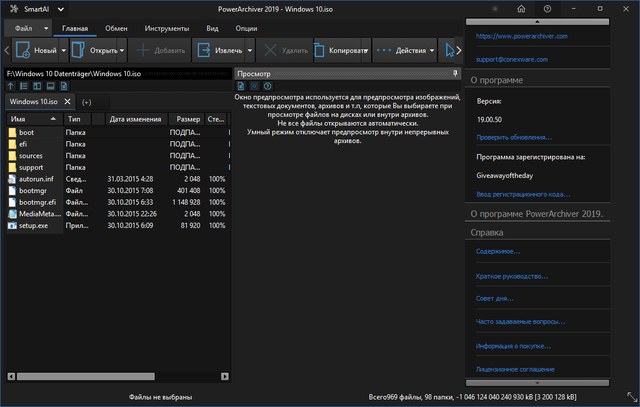The image size is (640, 407).
Task: Open the help question mark in title bar
Action: 547,9
